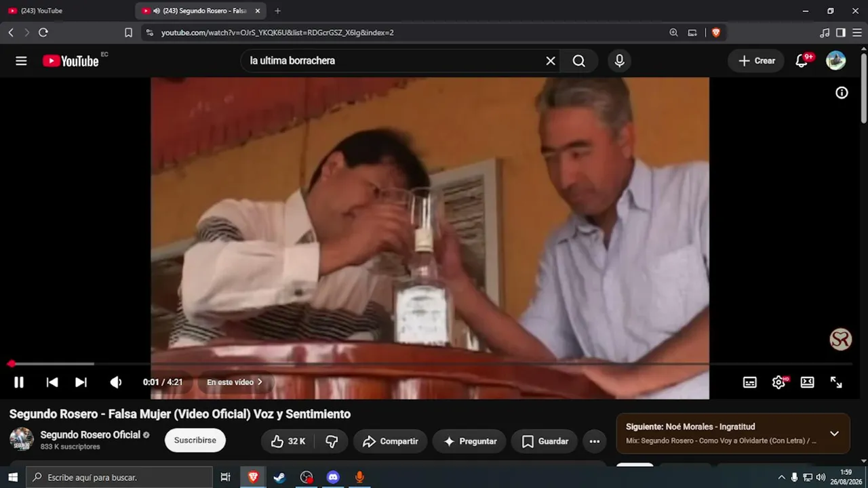Open the orange microphone taskbar app

pos(359,477)
